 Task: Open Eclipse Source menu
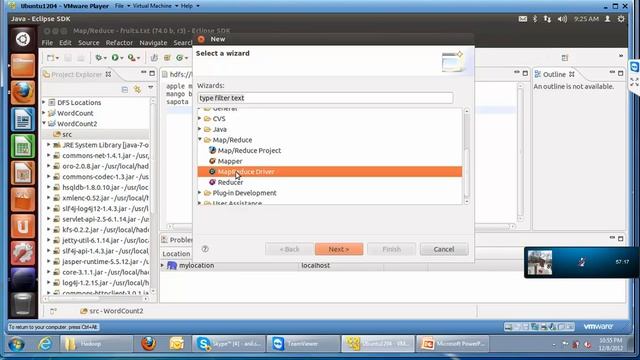pos(89,42)
